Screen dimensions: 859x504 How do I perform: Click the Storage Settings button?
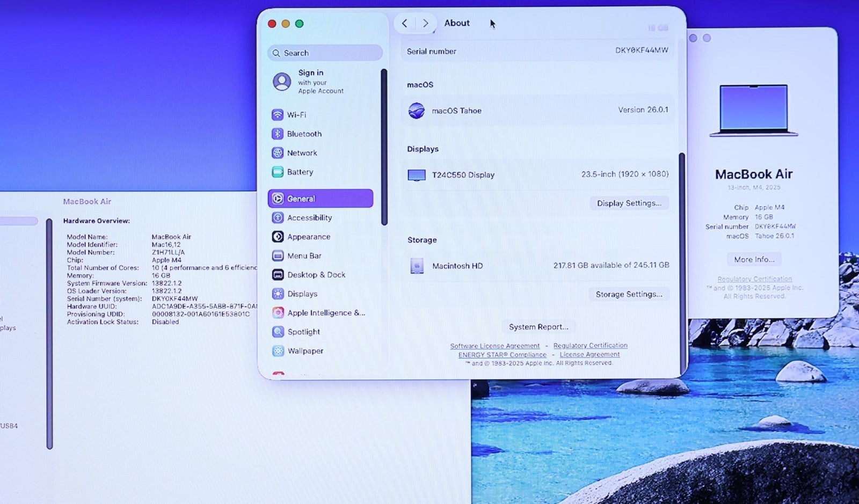click(x=629, y=294)
